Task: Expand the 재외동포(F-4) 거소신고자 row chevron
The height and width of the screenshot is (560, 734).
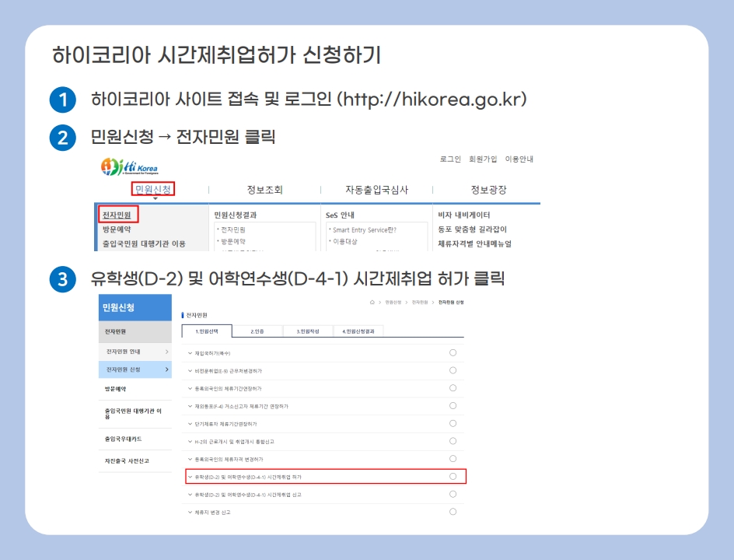Action: (x=190, y=406)
